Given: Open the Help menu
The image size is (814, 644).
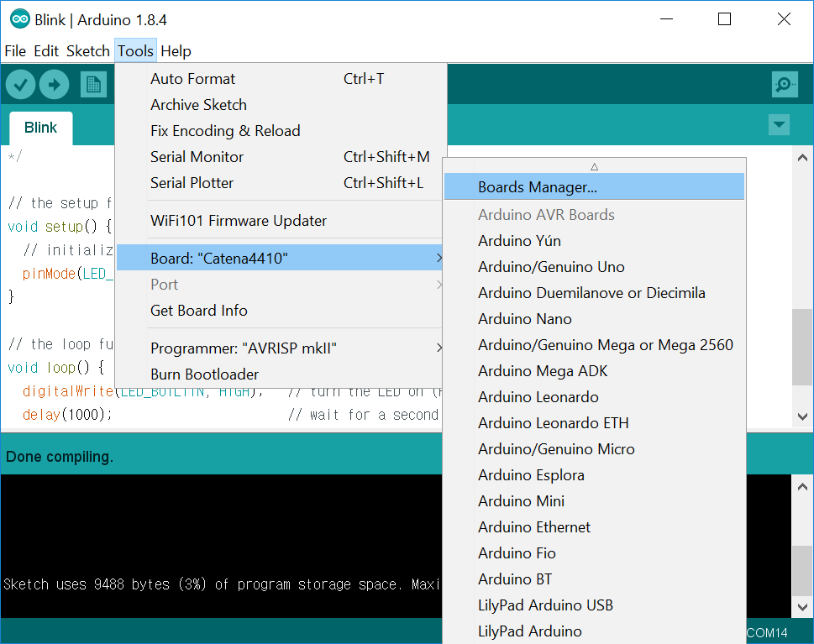Looking at the screenshot, I should tap(176, 51).
